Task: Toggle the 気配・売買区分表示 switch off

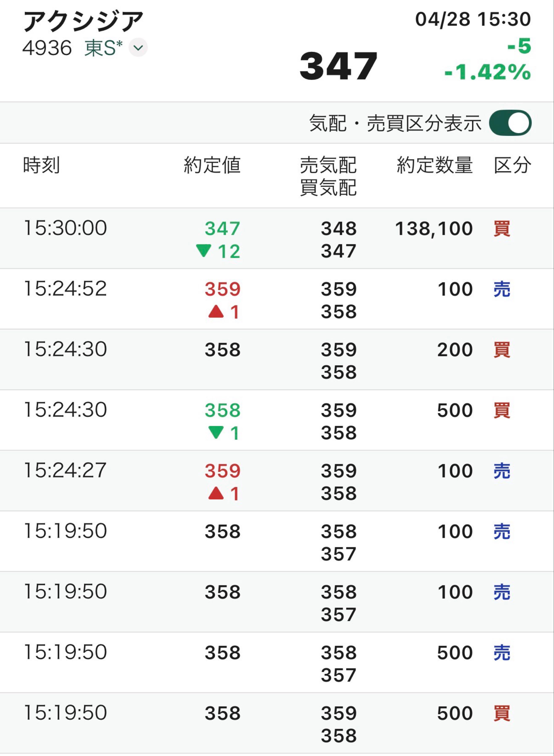Action: coord(510,123)
